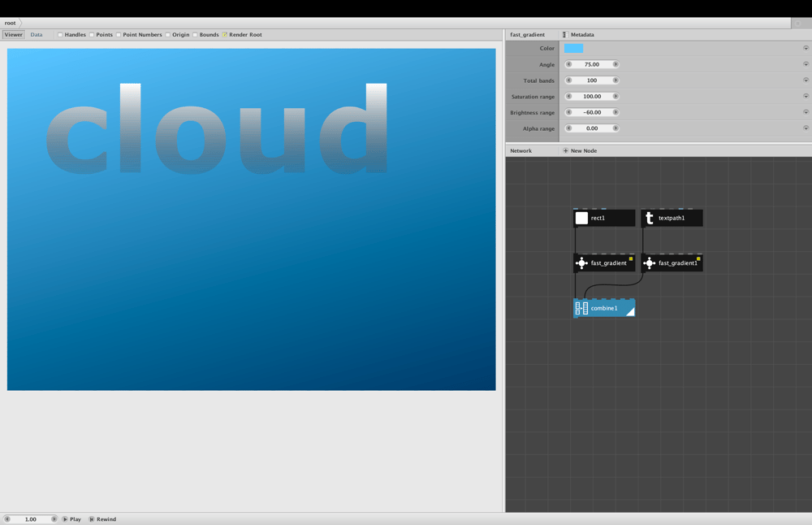The width and height of the screenshot is (812, 525).
Task: Open the Color swatch picker
Action: (x=573, y=48)
